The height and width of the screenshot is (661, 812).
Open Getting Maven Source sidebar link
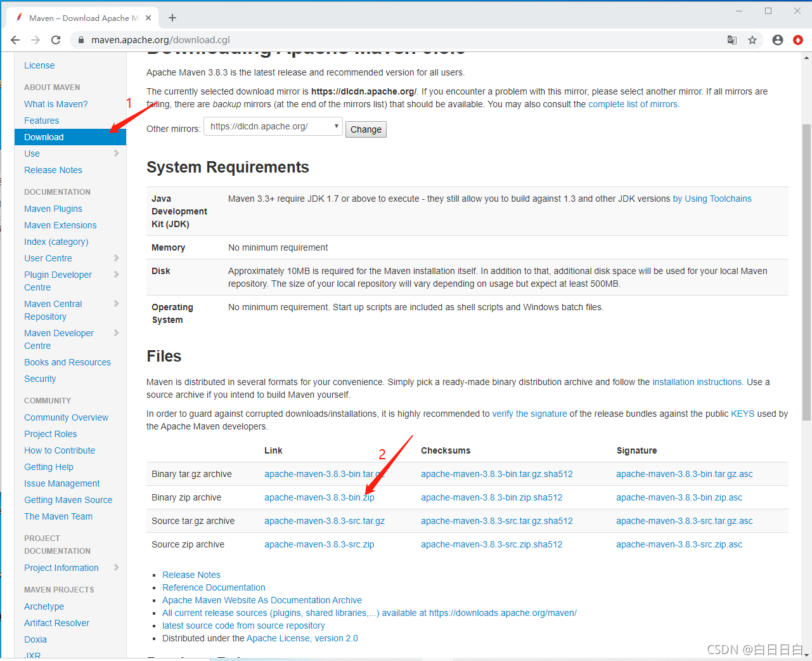tap(68, 500)
